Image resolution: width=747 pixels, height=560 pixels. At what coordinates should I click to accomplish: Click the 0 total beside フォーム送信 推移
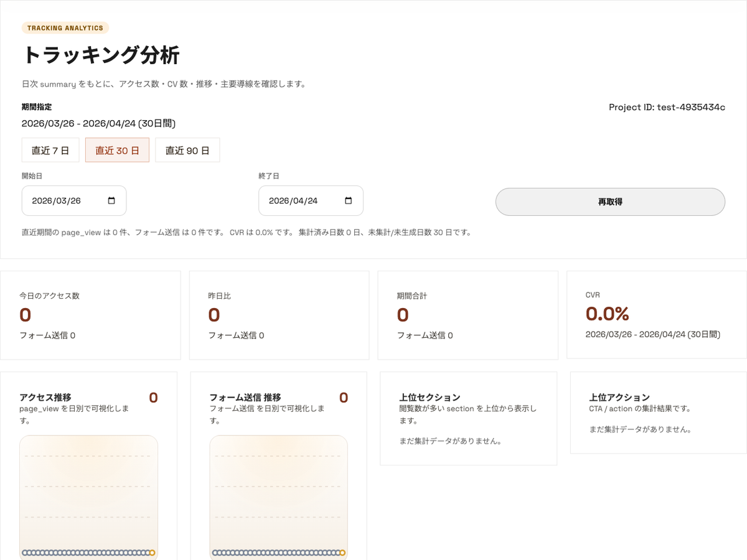pyautogui.click(x=344, y=398)
